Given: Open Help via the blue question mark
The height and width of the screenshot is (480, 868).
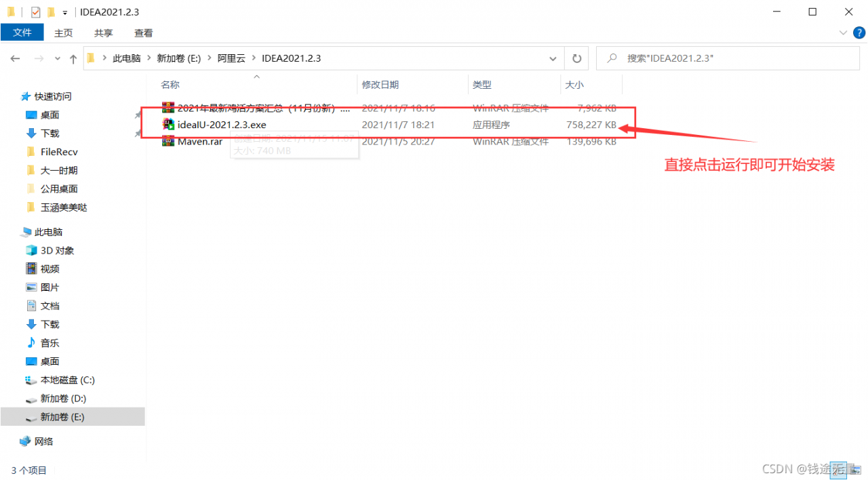Looking at the screenshot, I should click(x=858, y=33).
